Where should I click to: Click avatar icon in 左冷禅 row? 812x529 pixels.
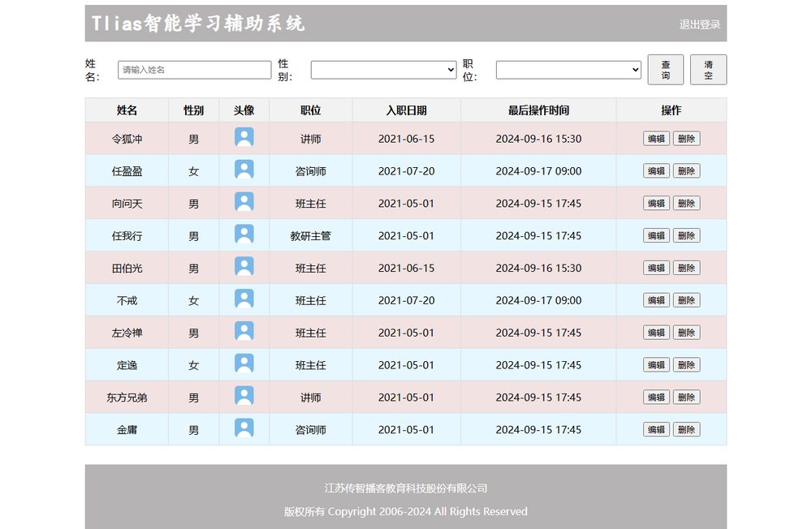point(244,331)
